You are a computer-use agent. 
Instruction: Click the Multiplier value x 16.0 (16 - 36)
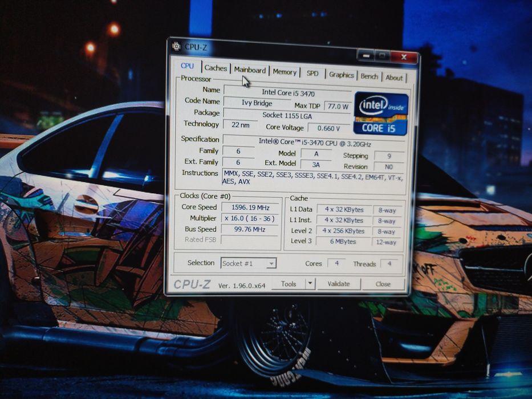pyautogui.click(x=250, y=218)
